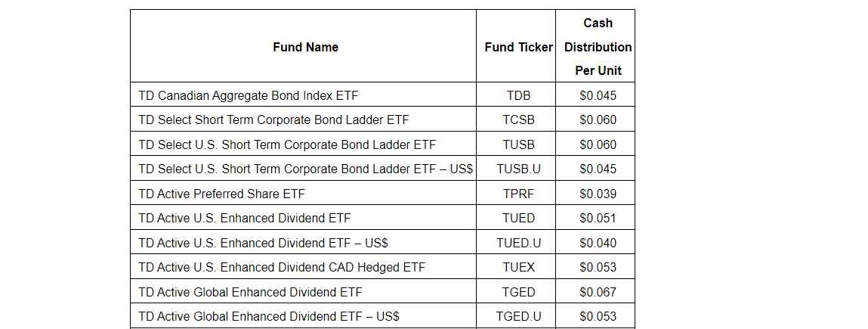This screenshot has height=329, width=868.
Task: Click the $0.039 distribution value
Action: (598, 194)
